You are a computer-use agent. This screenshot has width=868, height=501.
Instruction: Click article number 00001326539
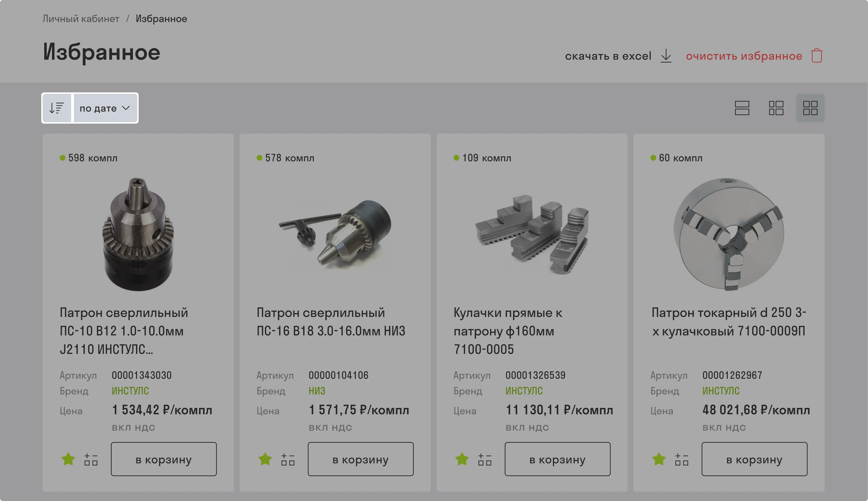[535, 375]
